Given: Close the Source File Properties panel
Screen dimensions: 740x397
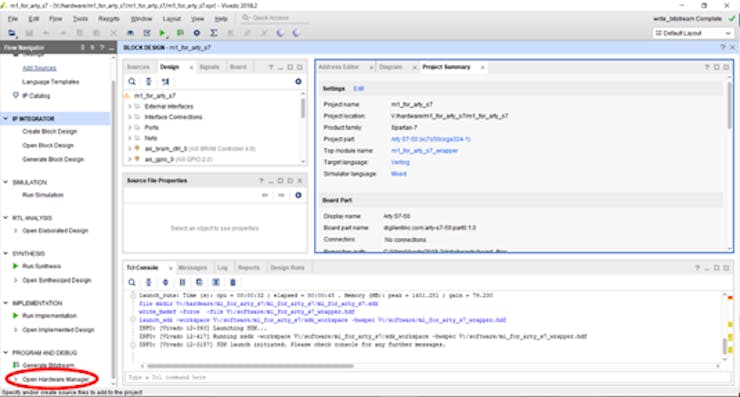Looking at the screenshot, I should pos(300,180).
